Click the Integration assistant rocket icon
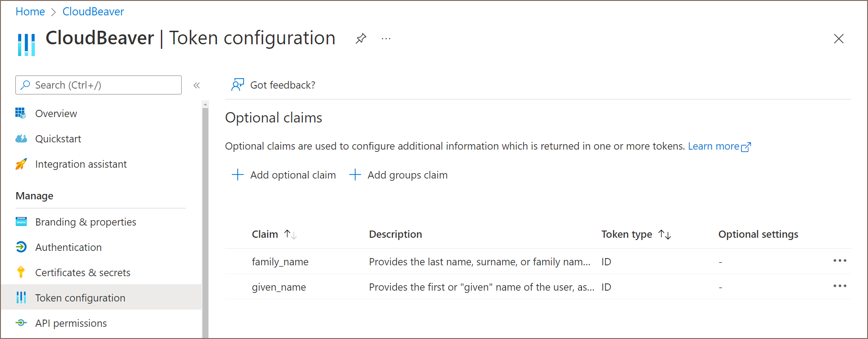 click(21, 164)
